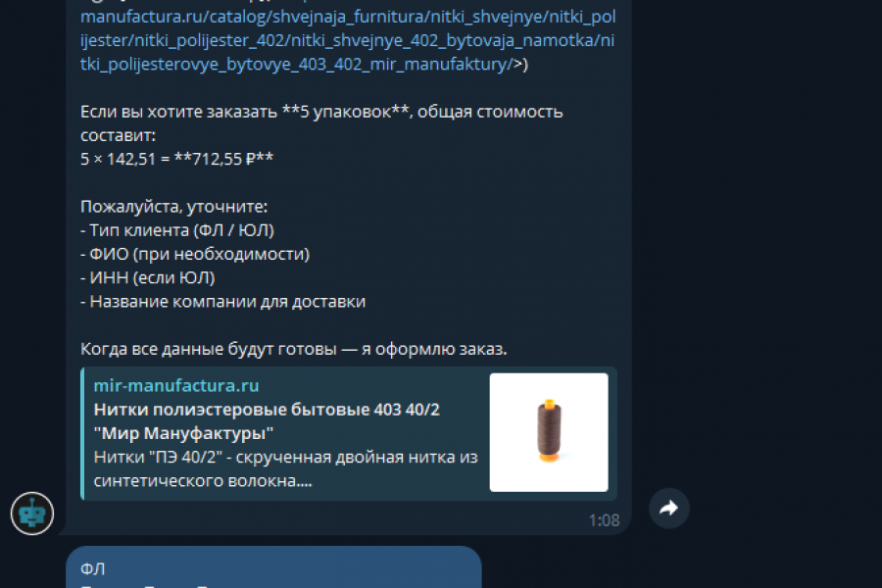Click the mir-manufactura.ru site name in the preview
882x588 pixels.
(x=176, y=385)
